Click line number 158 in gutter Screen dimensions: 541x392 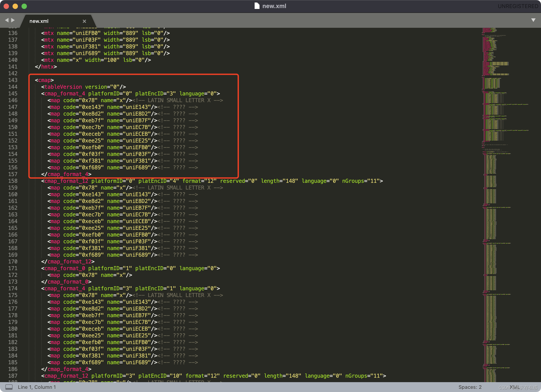coord(13,181)
